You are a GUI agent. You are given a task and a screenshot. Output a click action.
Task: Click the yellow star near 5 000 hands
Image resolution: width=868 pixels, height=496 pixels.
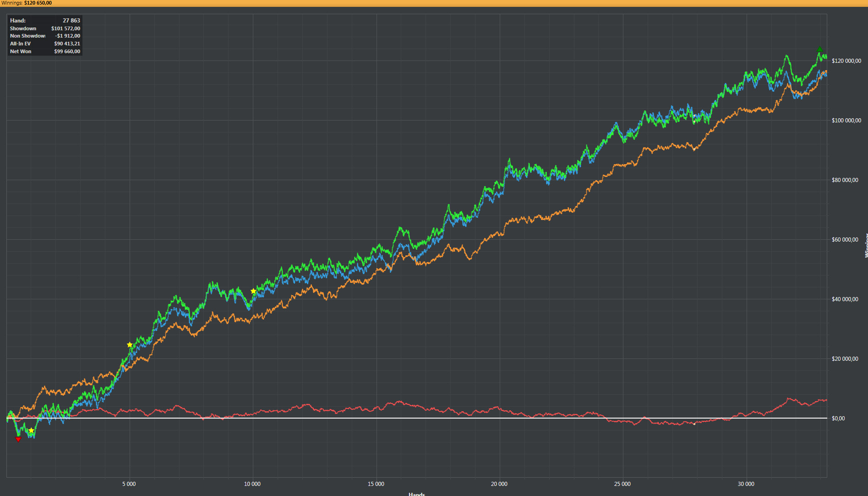(130, 345)
